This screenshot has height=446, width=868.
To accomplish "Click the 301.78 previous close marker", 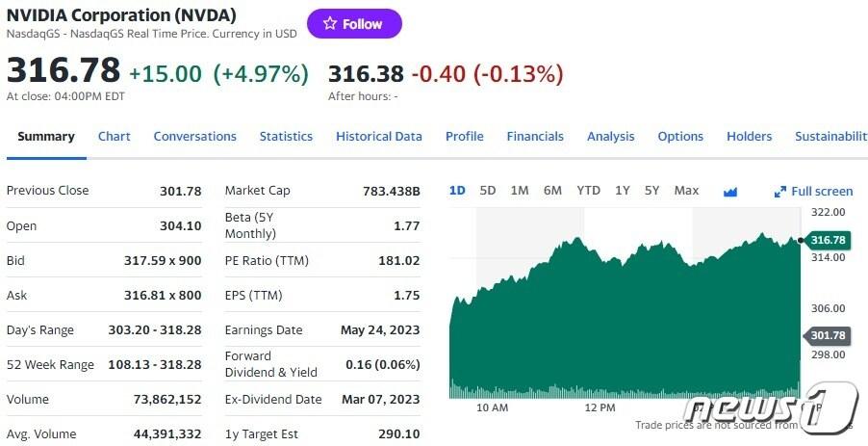I will [x=828, y=335].
